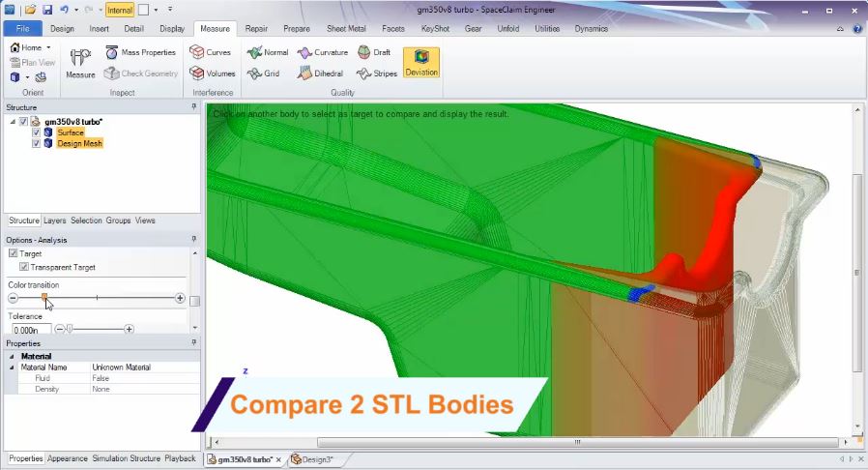Collapse the gm350v8 turbo tree node
Screen dimensions: 868x470
pyautogui.click(x=13, y=122)
